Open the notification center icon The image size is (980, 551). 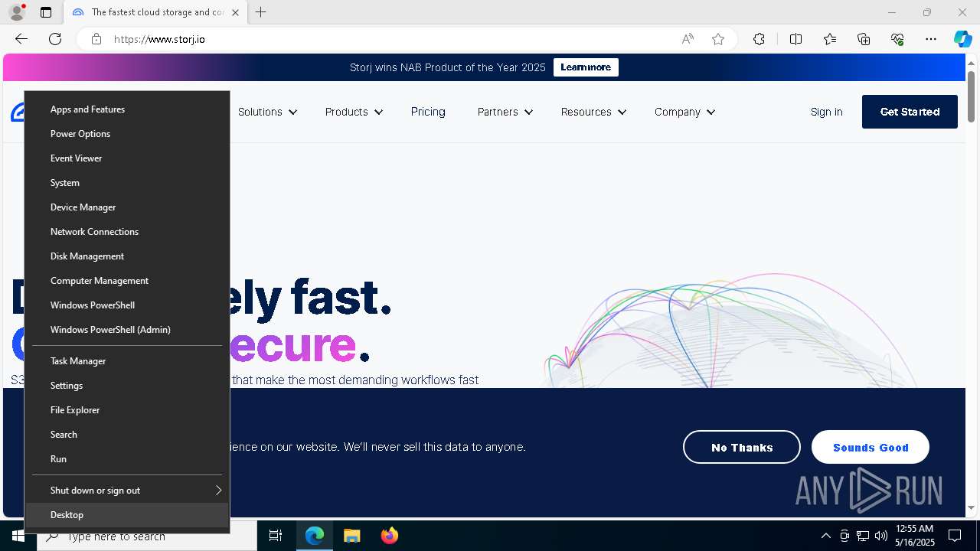click(955, 536)
